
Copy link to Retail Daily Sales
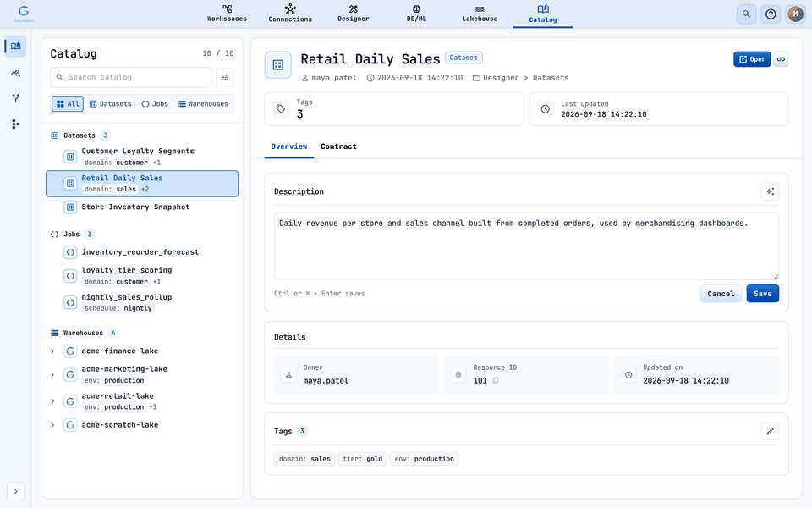coord(781,59)
